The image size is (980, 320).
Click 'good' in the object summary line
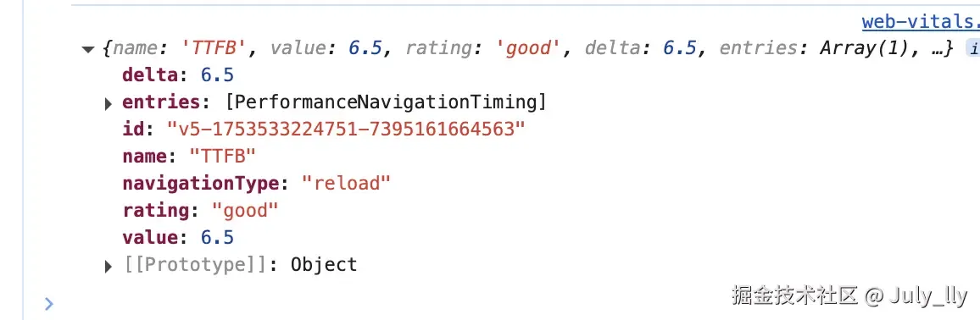pos(526,48)
